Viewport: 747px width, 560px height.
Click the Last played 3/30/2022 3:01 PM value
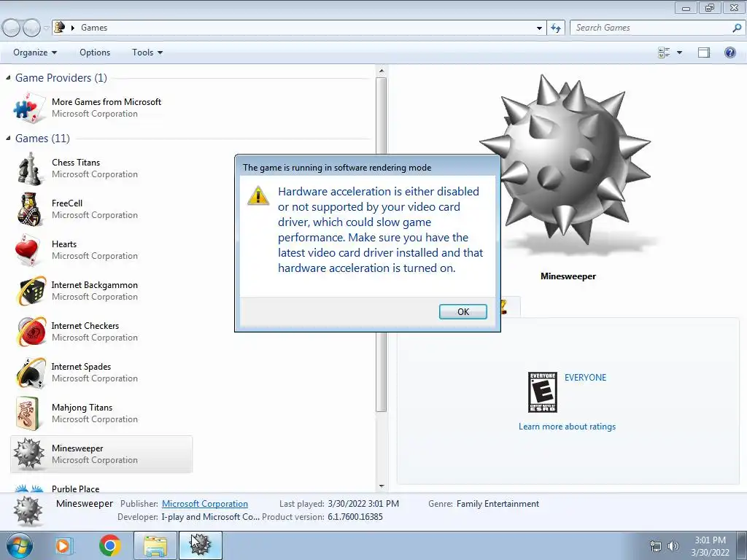[363, 503]
